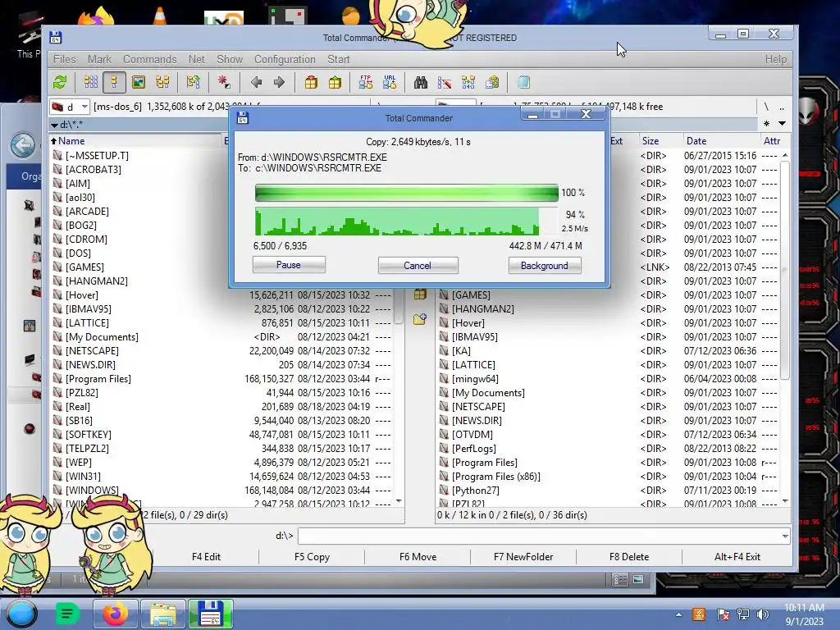Screen dimensions: 840x630
Task: Go forward with the right arrow icon
Action: coord(279,82)
